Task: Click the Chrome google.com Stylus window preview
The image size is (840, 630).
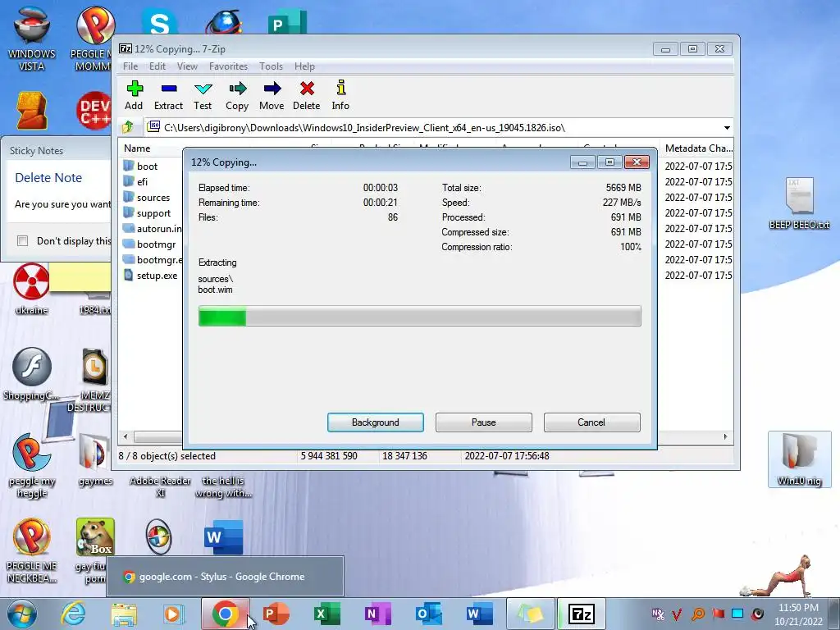Action: [x=225, y=577]
